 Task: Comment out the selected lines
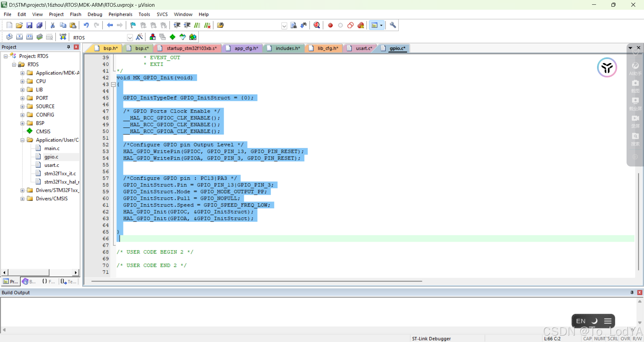tap(197, 25)
